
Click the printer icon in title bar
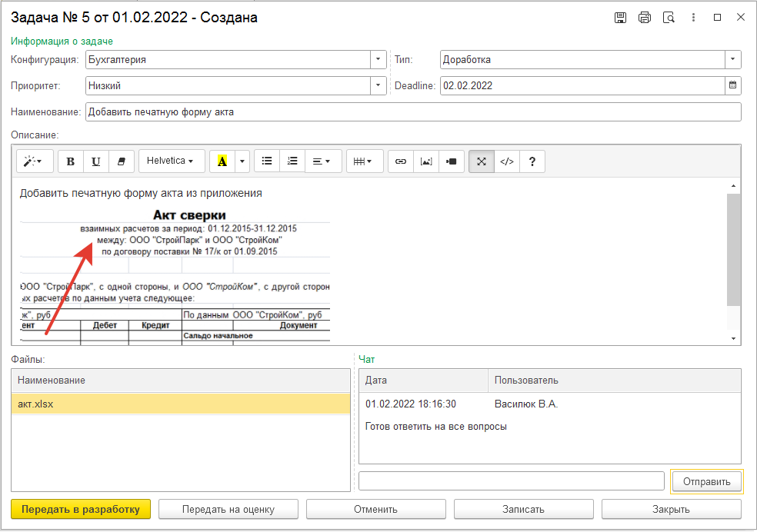pos(645,18)
